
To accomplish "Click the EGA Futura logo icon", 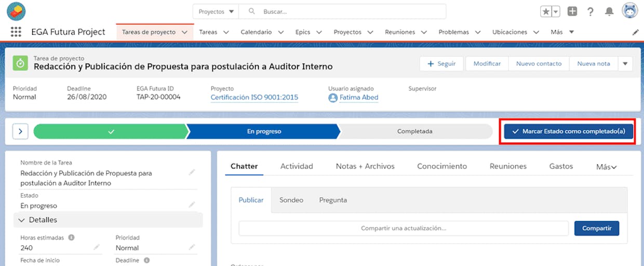I will [x=16, y=11].
